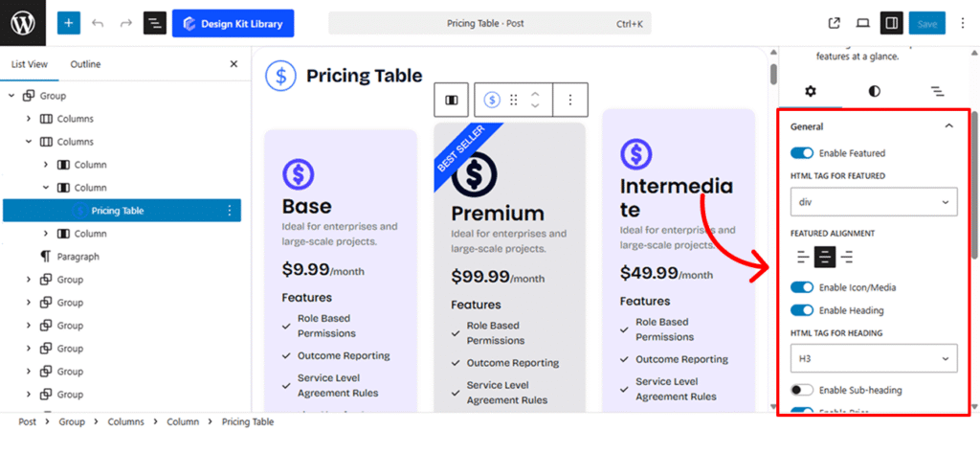Screen dimensions: 980x453
Task: Click the Pricing Table command palette field
Action: (489, 23)
